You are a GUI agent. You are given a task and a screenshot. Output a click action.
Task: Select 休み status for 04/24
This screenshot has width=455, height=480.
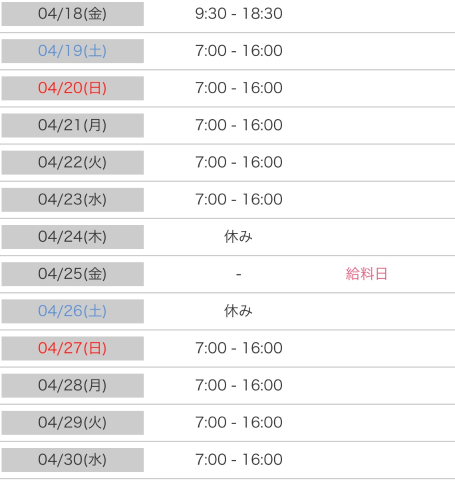(238, 237)
